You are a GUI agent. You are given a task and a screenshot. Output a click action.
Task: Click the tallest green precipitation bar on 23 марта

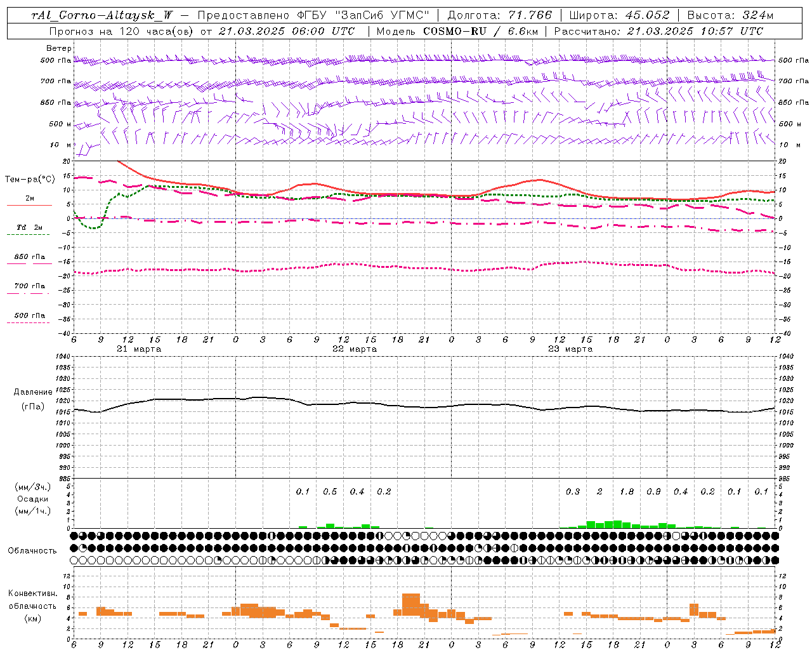click(x=617, y=524)
